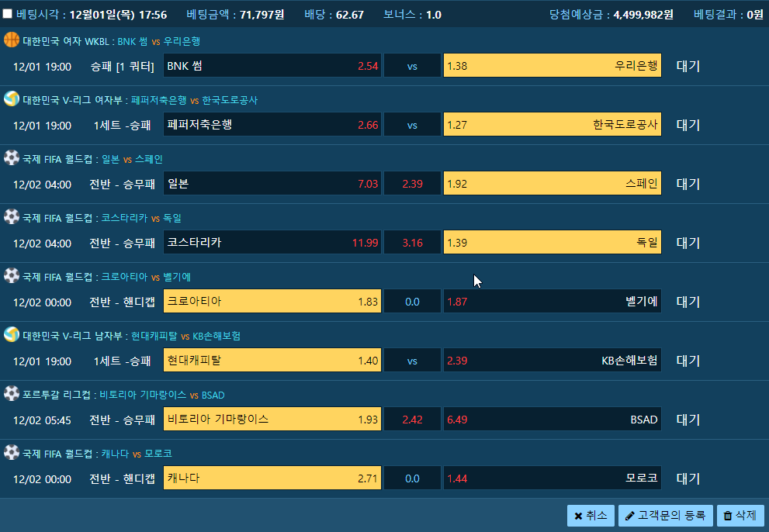Click the soccer ball icon for 포르투갈 리그컵
Image resolution: width=769 pixels, height=532 pixels.
[x=12, y=393]
